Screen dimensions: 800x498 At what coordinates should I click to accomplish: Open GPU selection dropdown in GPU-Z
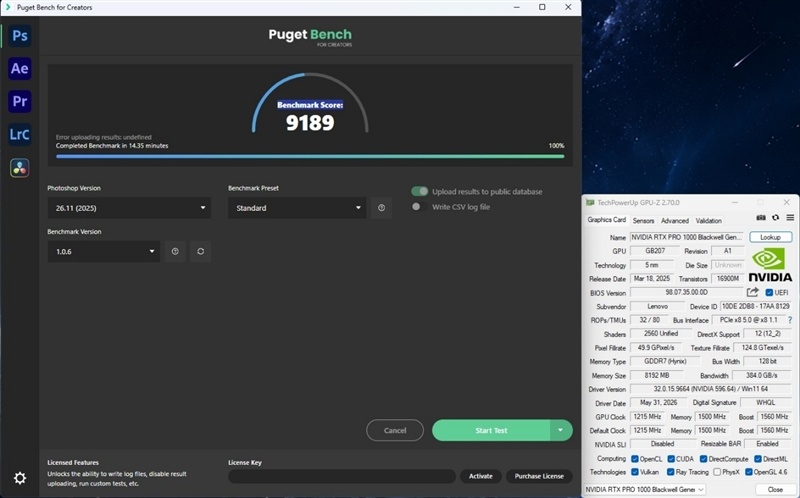[x=644, y=489]
